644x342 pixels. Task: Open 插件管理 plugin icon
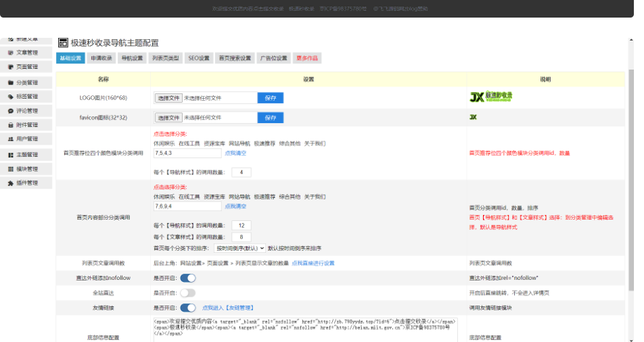coord(11,183)
